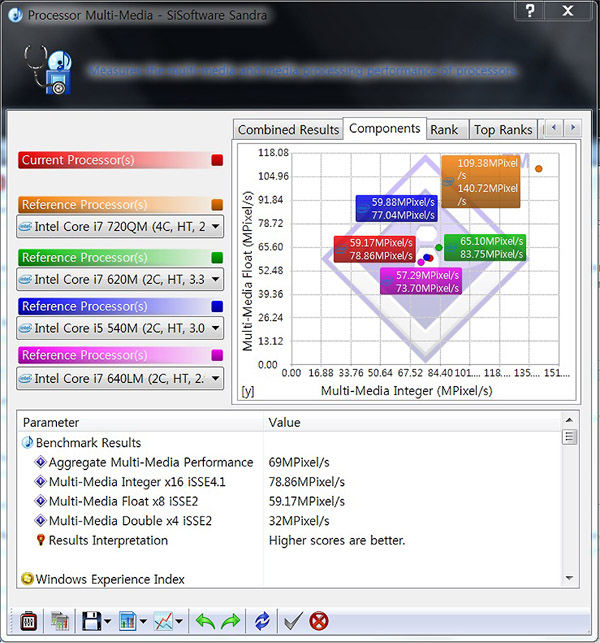
Task: Open the line graph icon dropdown arrow
Action: click(x=179, y=622)
